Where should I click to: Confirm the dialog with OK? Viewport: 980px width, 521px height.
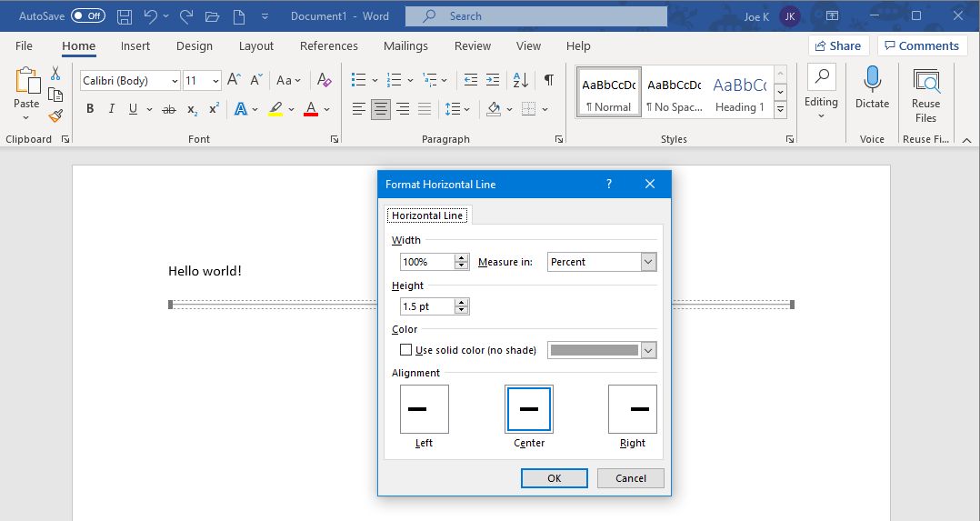(555, 478)
